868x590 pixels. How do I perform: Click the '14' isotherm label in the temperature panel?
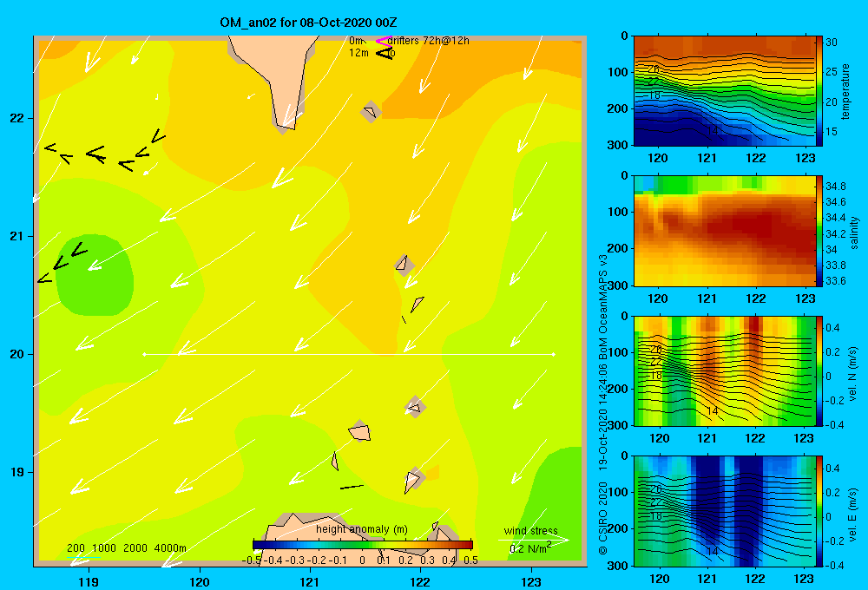click(713, 131)
